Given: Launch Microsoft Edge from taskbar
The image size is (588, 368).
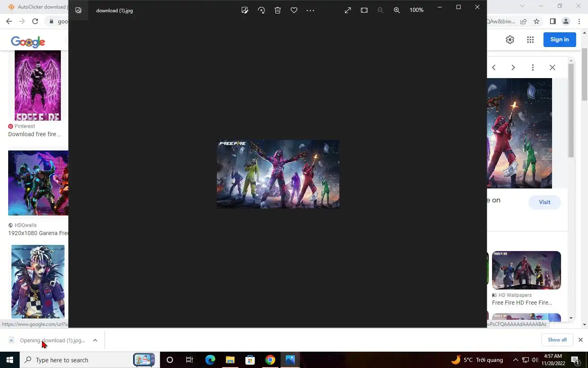Looking at the screenshot, I should [x=210, y=360].
